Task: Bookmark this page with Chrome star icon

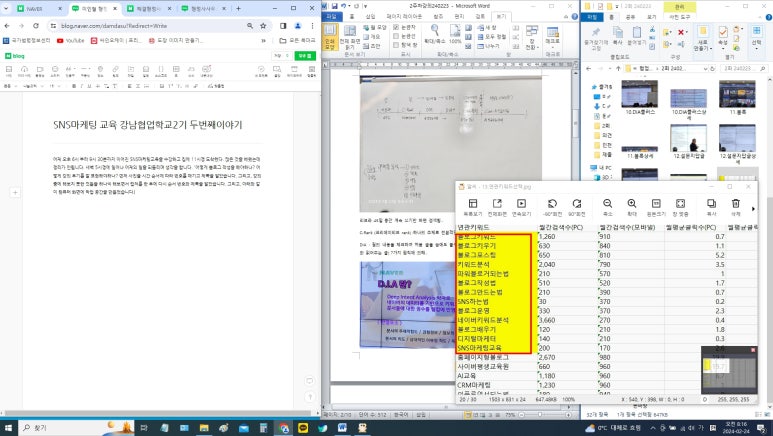Action: [263, 26]
